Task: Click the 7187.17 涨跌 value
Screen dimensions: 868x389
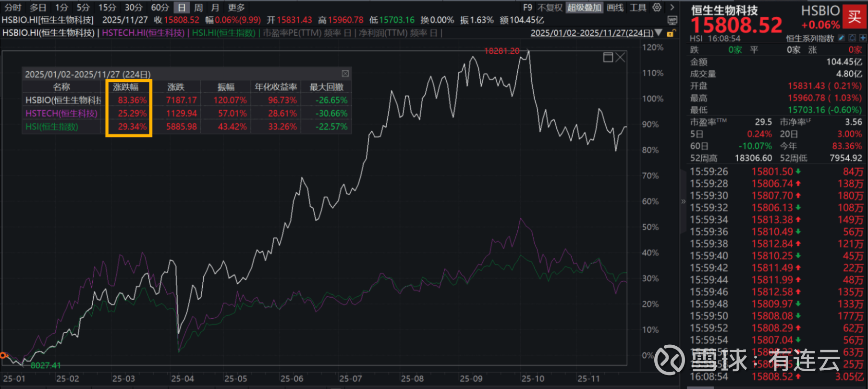Action: (x=182, y=100)
